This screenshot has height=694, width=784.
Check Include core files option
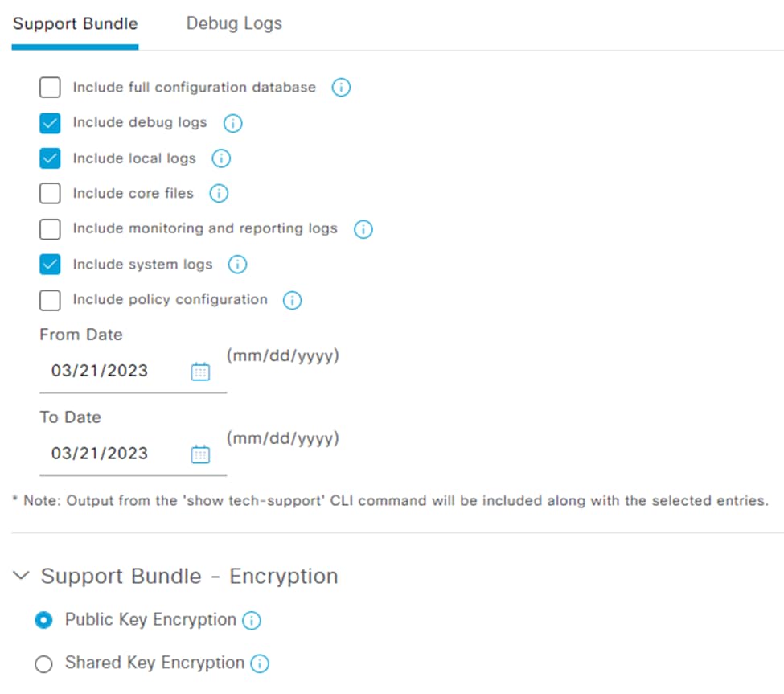pyautogui.click(x=50, y=194)
